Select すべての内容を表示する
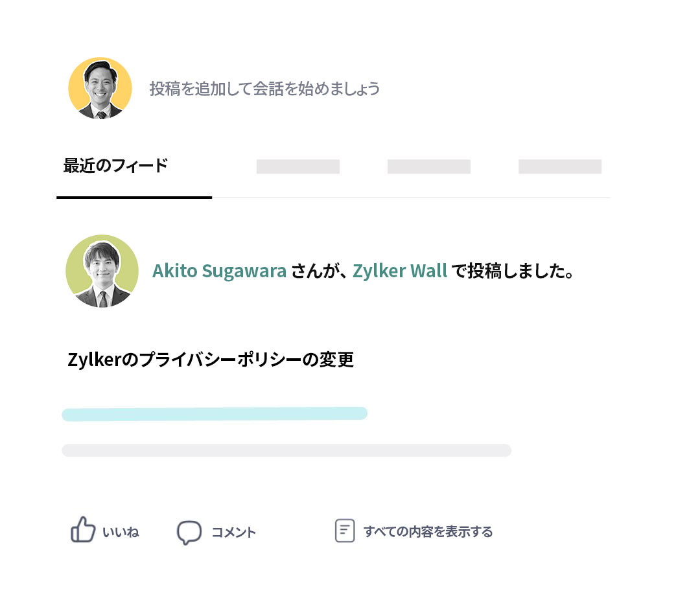Image resolution: width=700 pixels, height=596 pixels. (428, 532)
